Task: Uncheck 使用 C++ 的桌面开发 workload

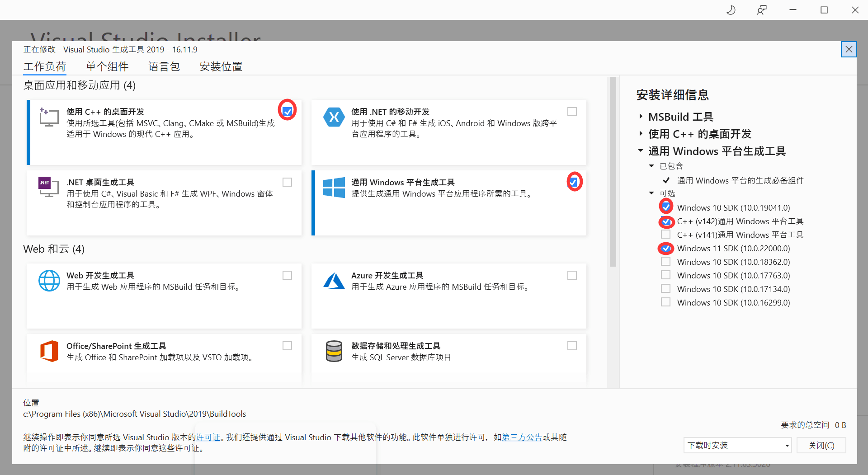Action: [287, 111]
